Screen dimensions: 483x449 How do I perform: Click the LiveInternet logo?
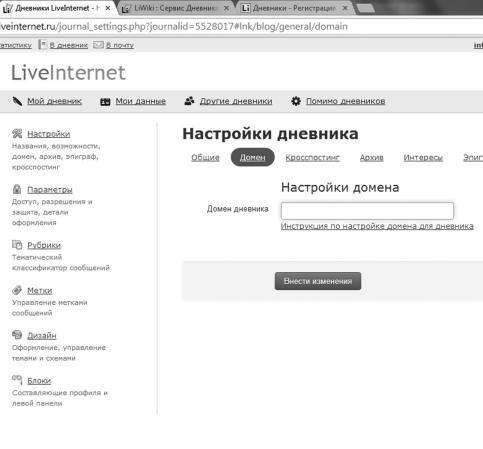tap(68, 72)
